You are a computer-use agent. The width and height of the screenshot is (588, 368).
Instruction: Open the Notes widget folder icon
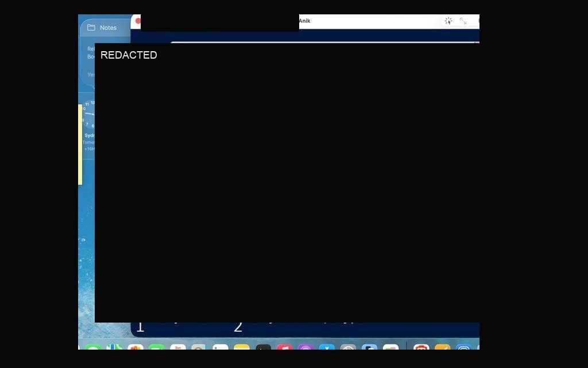(91, 28)
